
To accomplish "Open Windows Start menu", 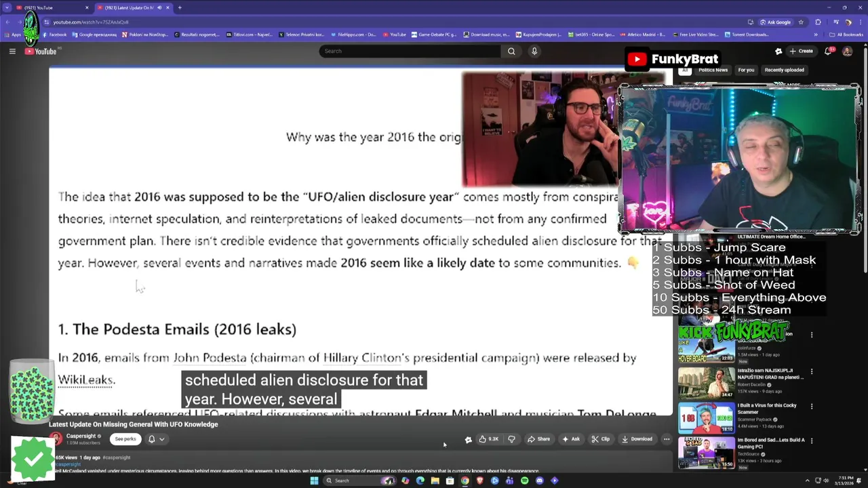I will point(314,481).
